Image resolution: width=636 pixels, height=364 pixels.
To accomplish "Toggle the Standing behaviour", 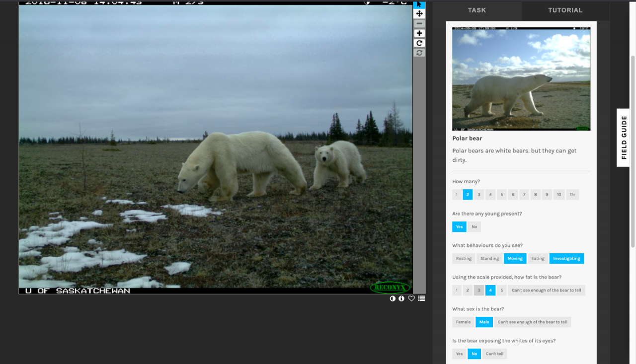I will tap(489, 259).
